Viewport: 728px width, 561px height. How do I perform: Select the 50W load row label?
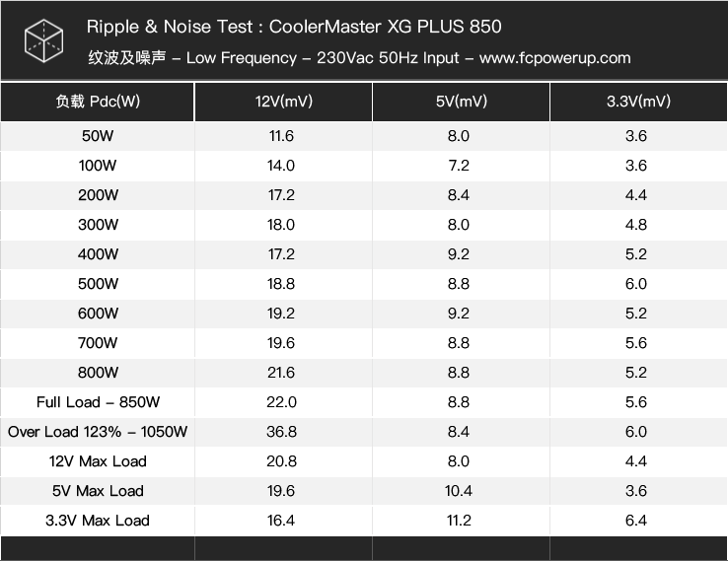pos(98,136)
